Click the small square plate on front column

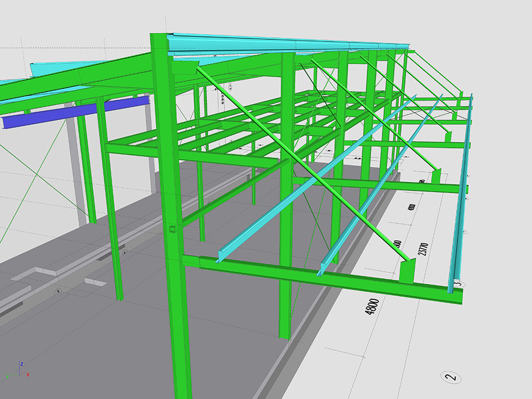tap(171, 229)
